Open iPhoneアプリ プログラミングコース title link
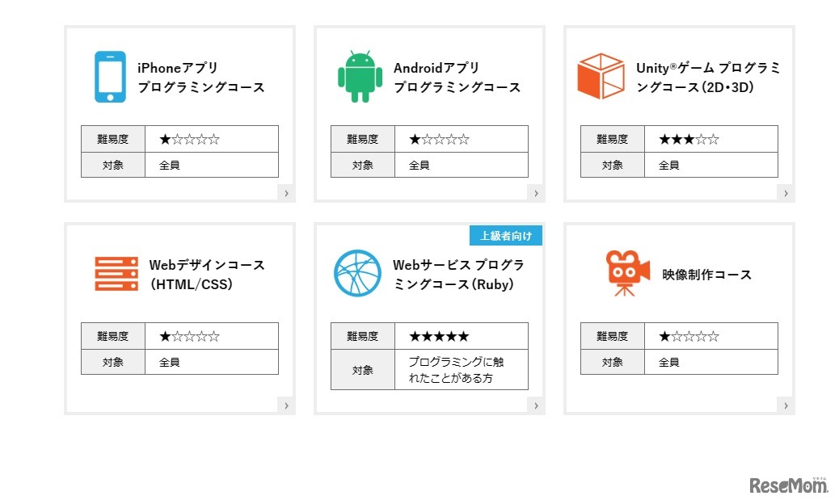The height and width of the screenshot is (504, 839). point(200,78)
